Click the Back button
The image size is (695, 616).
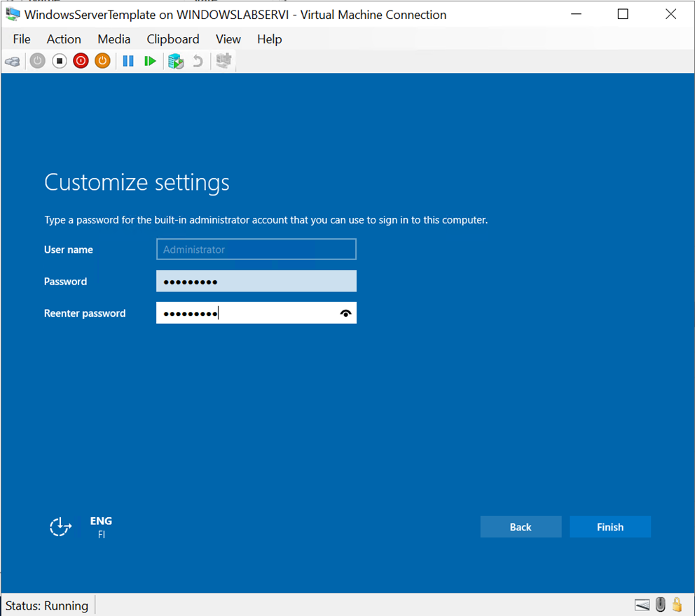click(521, 527)
